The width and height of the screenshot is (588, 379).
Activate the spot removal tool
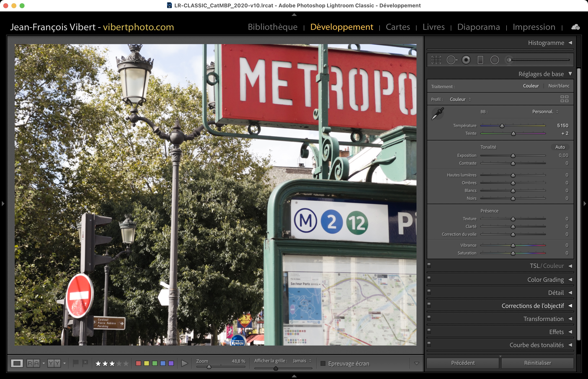pos(451,60)
